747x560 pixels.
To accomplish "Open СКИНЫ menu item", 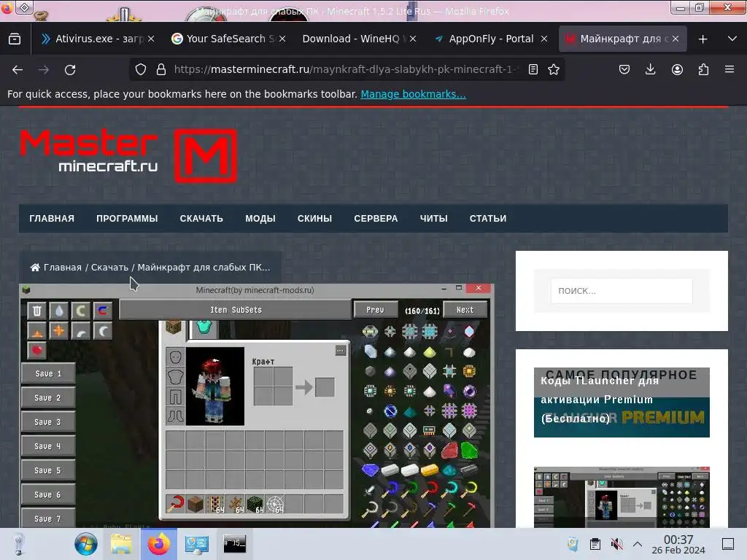I will [314, 219].
